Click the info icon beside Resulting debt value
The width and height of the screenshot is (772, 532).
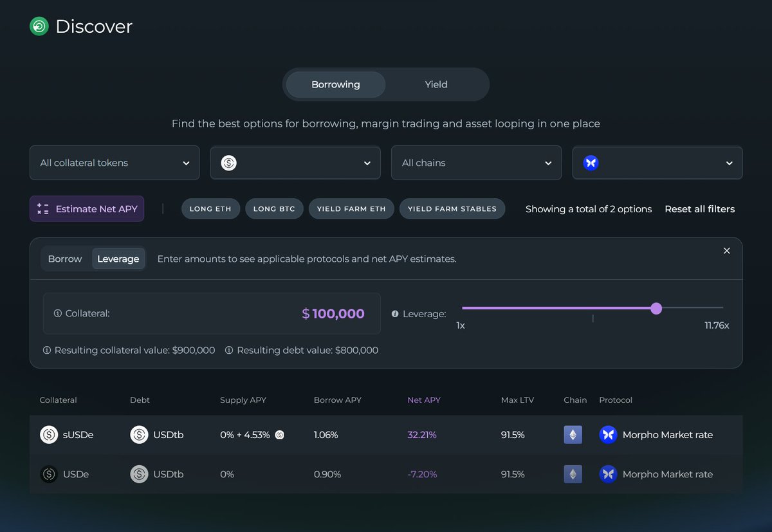230,350
